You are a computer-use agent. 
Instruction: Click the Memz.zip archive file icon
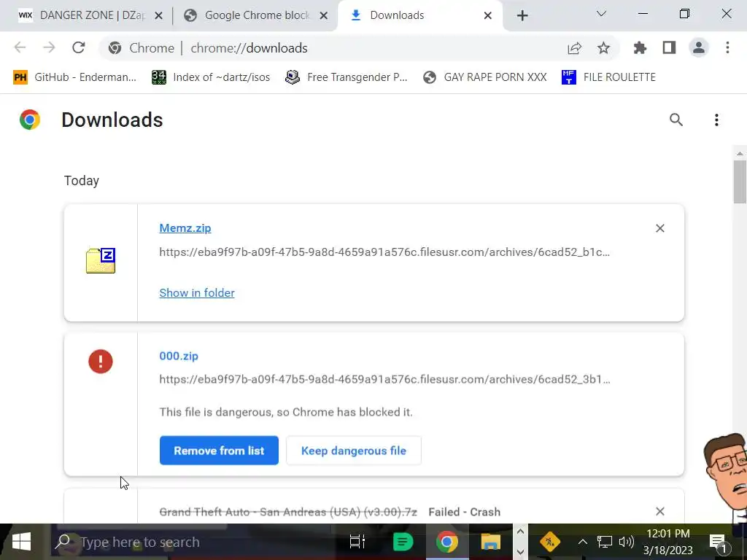click(x=101, y=260)
